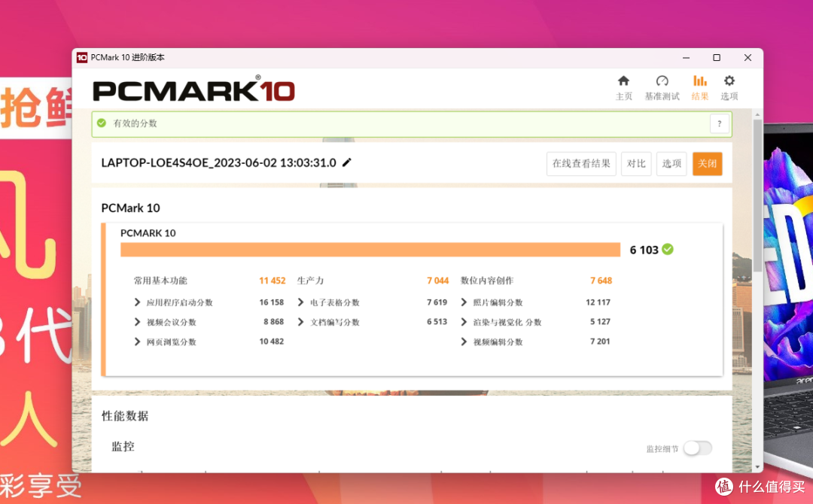Click the result name LAPTOP-LOE4S4OE text

click(x=219, y=162)
